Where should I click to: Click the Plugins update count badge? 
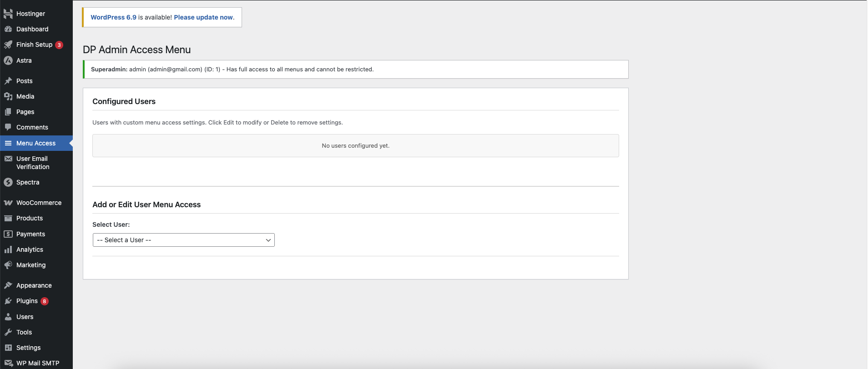coord(45,301)
